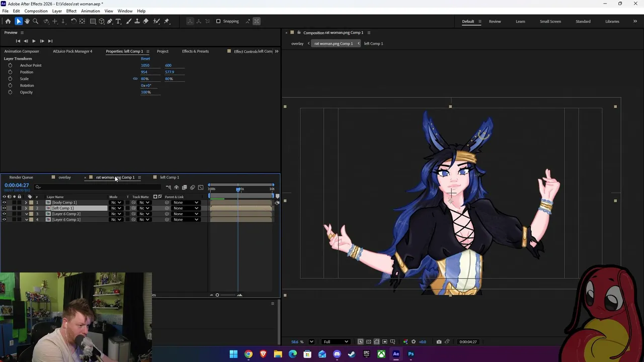Expand the body Comp 1 layer properties
The height and width of the screenshot is (362, 644).
pos(26,203)
